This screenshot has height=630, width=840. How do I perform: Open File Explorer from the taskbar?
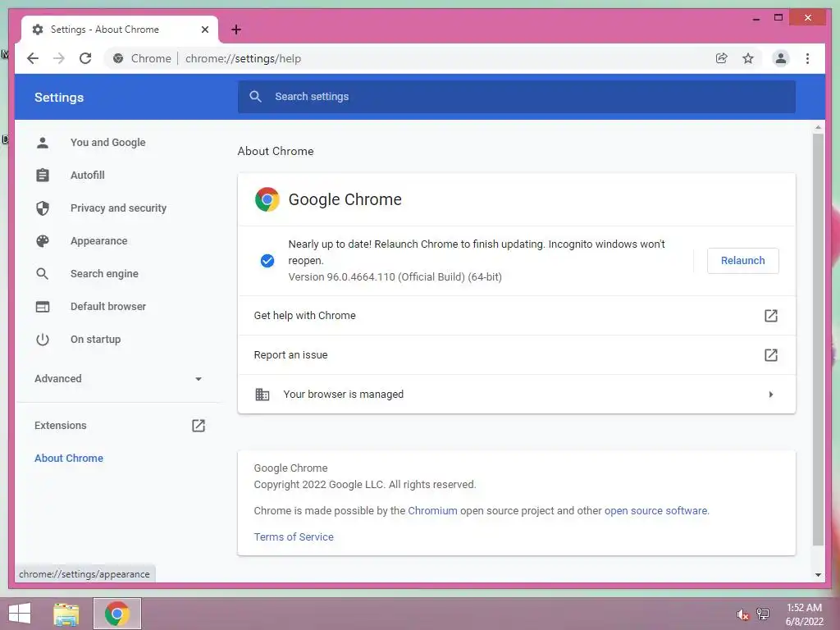tap(66, 614)
